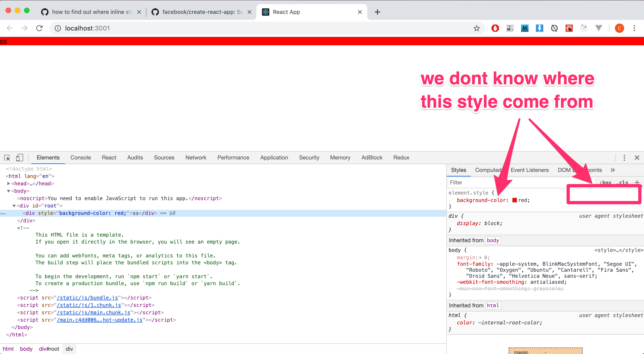Open the React devtools tab
Screen dimensions: 644x354
coord(109,158)
